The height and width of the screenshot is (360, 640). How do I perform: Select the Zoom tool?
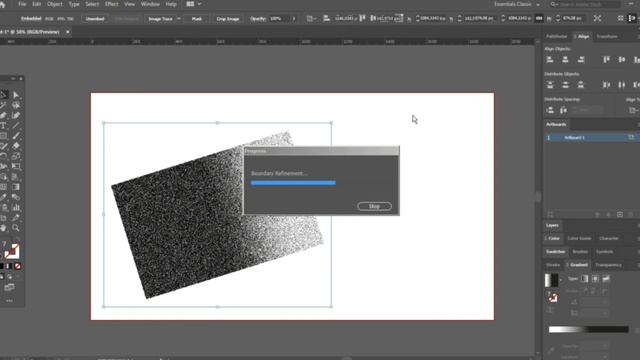(x=16, y=228)
